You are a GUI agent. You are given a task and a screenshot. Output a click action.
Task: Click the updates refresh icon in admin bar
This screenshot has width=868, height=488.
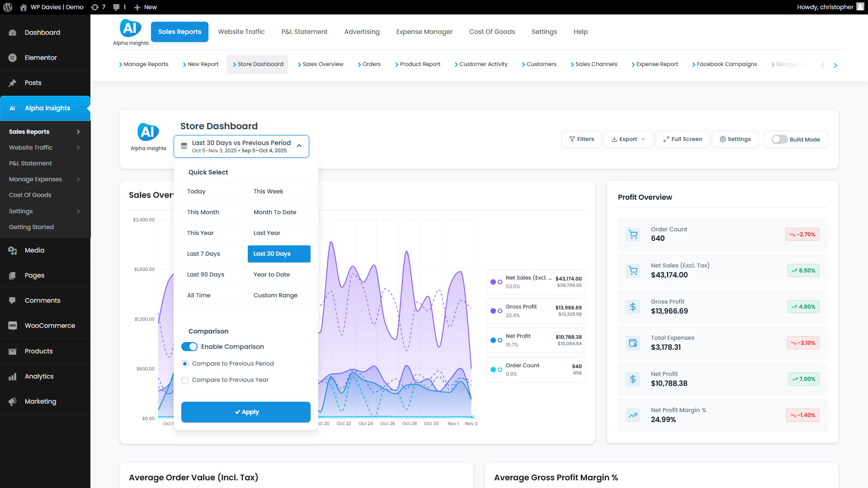(x=94, y=7)
